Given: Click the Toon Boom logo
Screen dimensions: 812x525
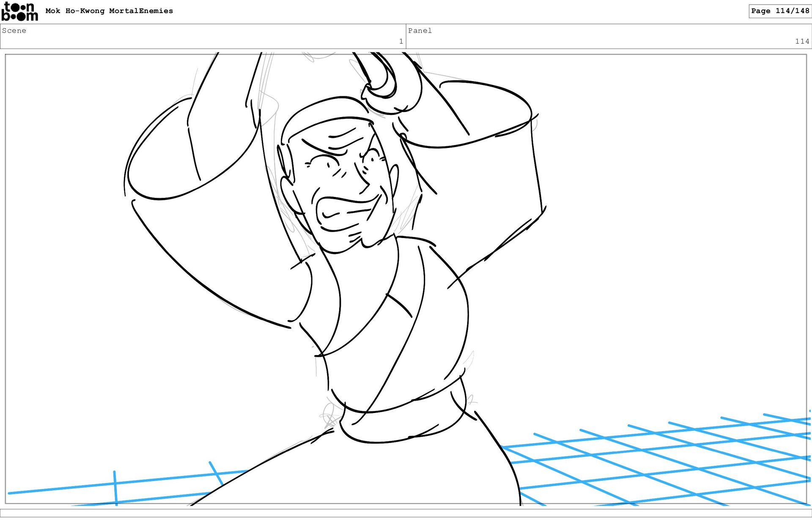Looking at the screenshot, I should coord(19,11).
